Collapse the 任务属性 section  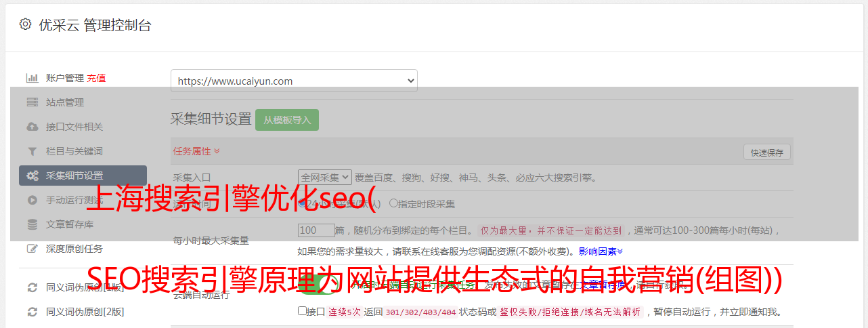pyautogui.click(x=196, y=151)
